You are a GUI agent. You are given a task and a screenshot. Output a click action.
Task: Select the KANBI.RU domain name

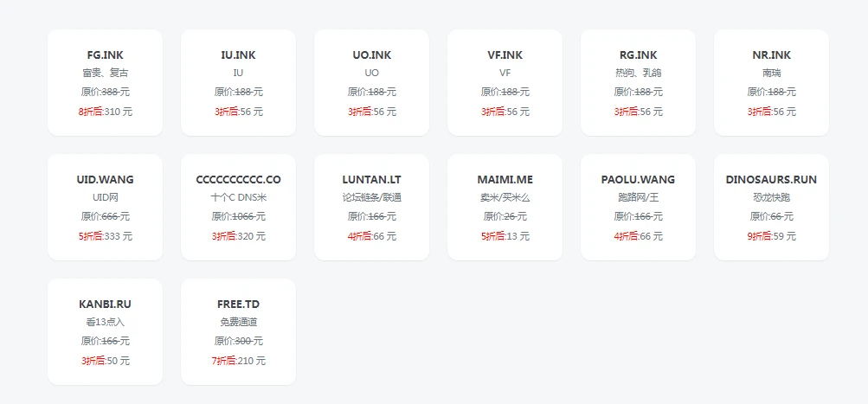pos(105,305)
